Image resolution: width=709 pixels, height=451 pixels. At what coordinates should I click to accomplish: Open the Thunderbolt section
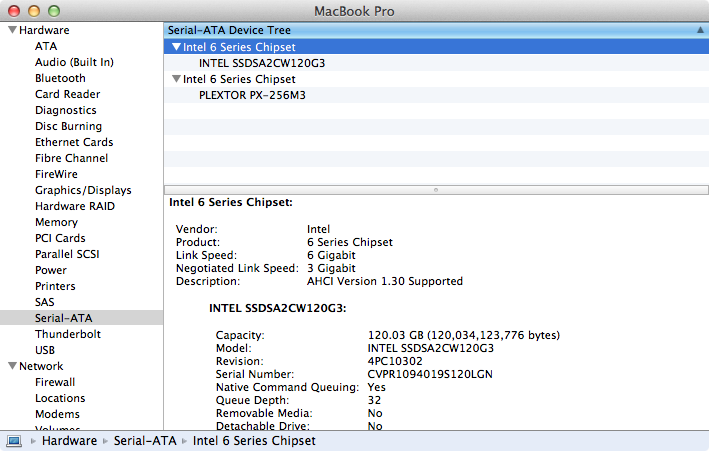click(68, 334)
